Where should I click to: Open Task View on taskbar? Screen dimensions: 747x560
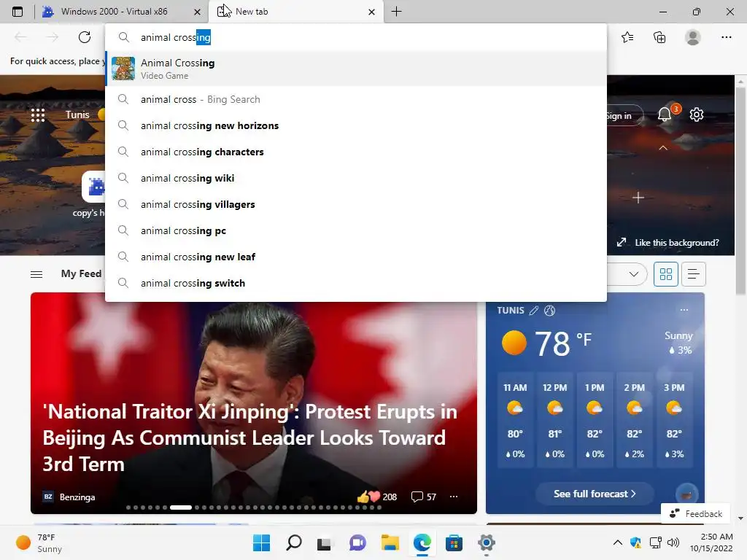coord(325,542)
